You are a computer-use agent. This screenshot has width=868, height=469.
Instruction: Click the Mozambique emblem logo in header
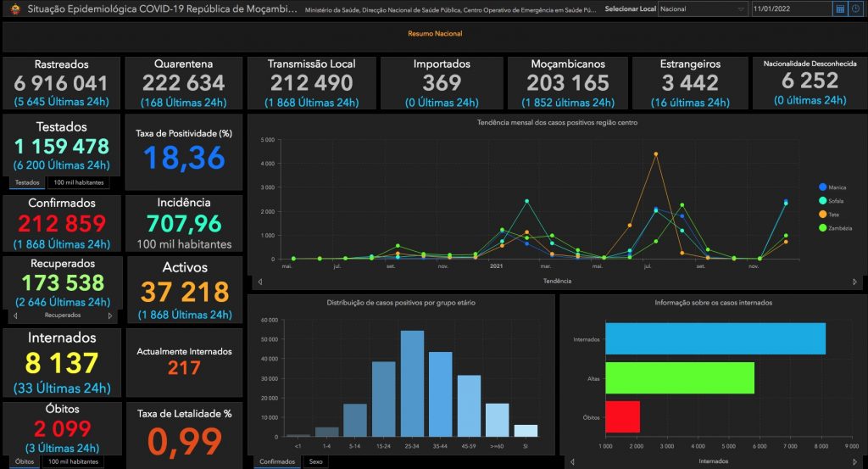tap(14, 9)
